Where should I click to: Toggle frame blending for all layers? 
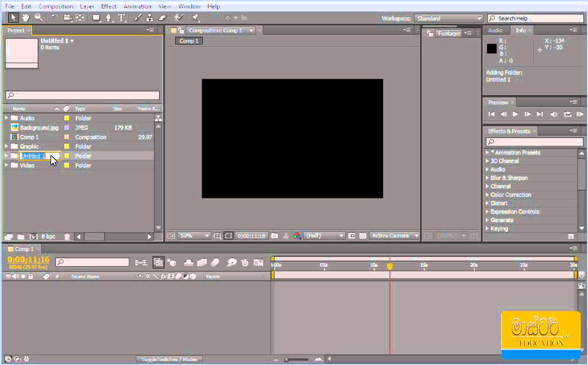202,263
